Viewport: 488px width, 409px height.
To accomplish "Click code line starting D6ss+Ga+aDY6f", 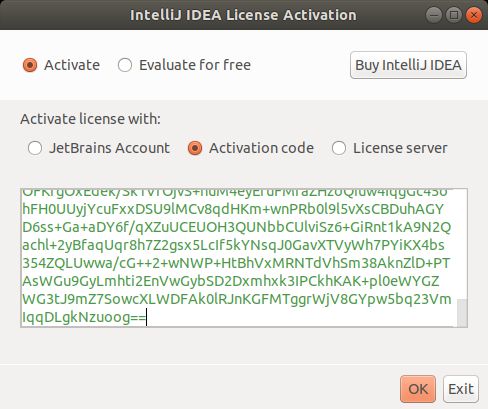I will [237, 227].
